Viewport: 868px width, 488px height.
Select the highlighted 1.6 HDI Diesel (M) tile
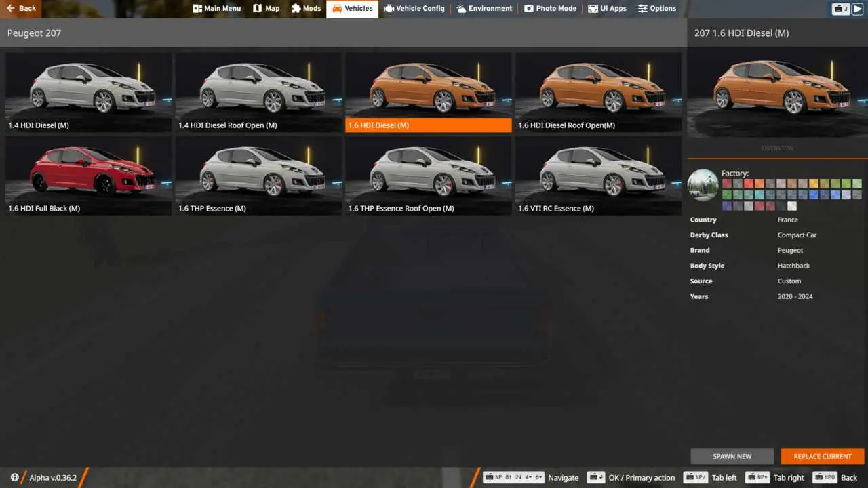429,92
